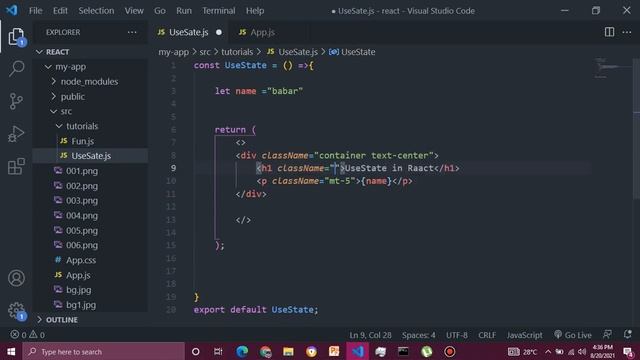Split the editor to the right

609,32
